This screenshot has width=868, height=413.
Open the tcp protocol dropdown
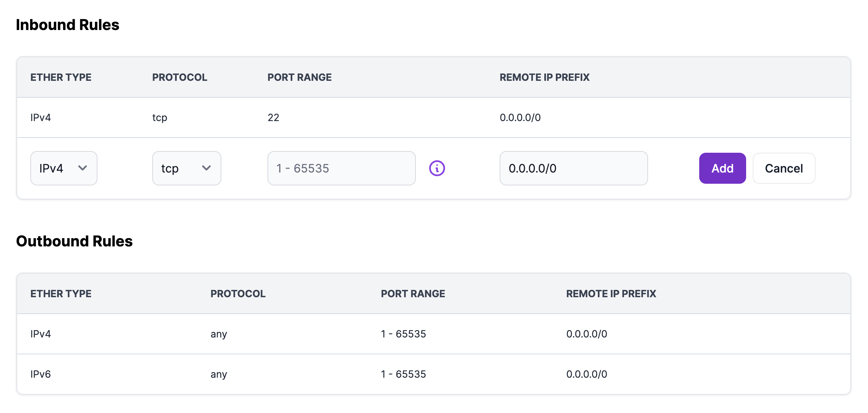186,168
